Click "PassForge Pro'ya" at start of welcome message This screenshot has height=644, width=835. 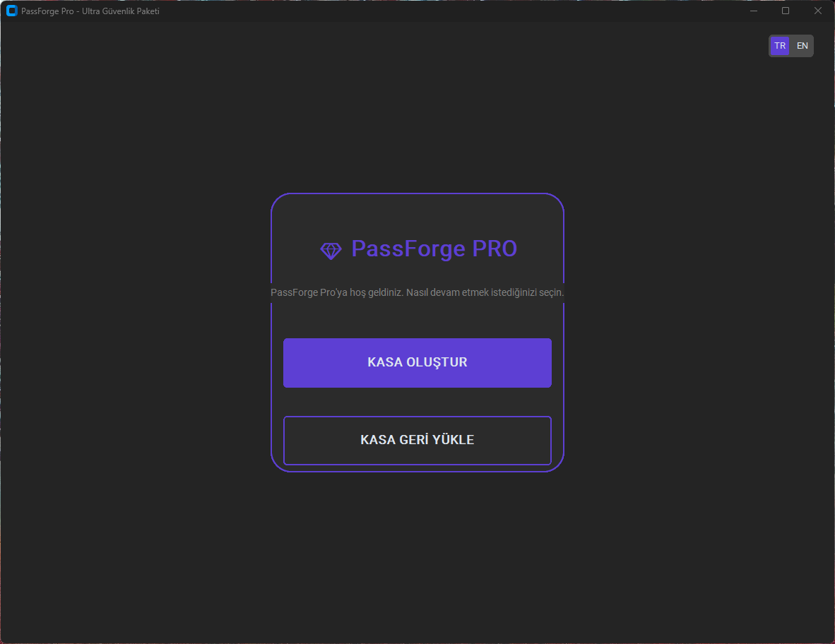(x=309, y=292)
